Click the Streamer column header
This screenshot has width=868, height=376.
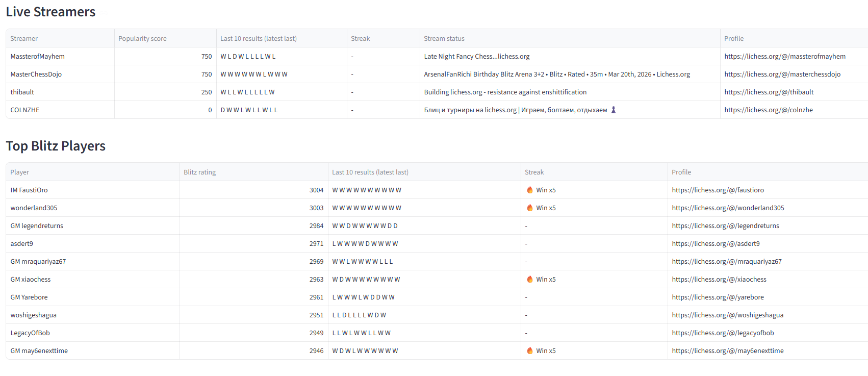(x=24, y=38)
